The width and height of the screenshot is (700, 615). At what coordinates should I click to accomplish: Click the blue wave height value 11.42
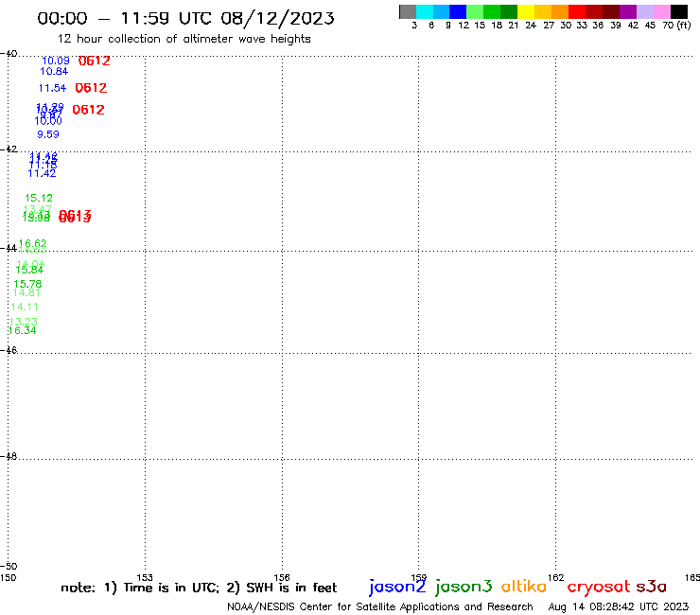coord(42,173)
